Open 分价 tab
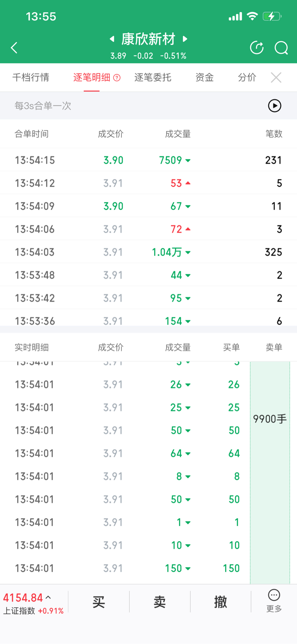This screenshot has height=644, width=297. pyautogui.click(x=247, y=77)
